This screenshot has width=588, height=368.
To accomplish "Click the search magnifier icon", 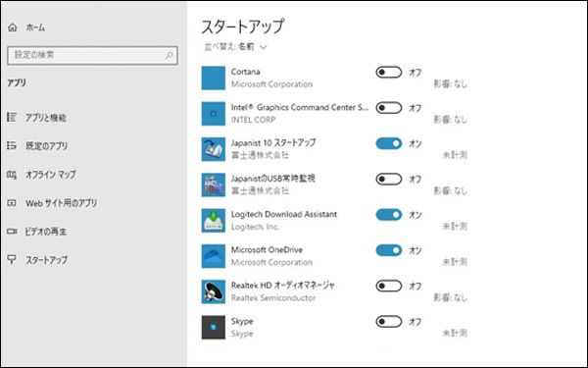I will point(170,55).
